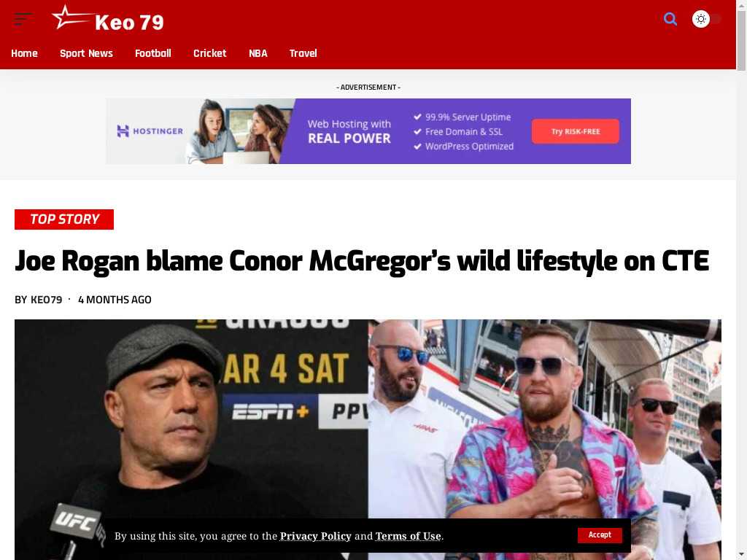
Task: Open the Sport News section
Action: pyautogui.click(x=86, y=53)
